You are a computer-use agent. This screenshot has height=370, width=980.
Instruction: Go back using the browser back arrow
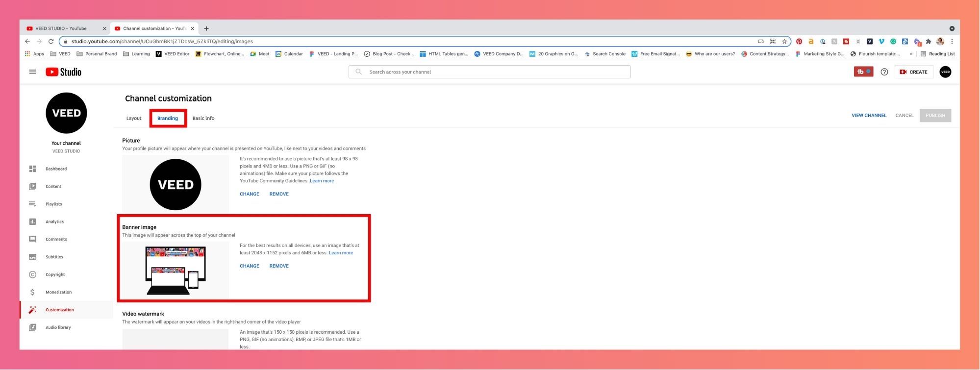pyautogui.click(x=27, y=42)
